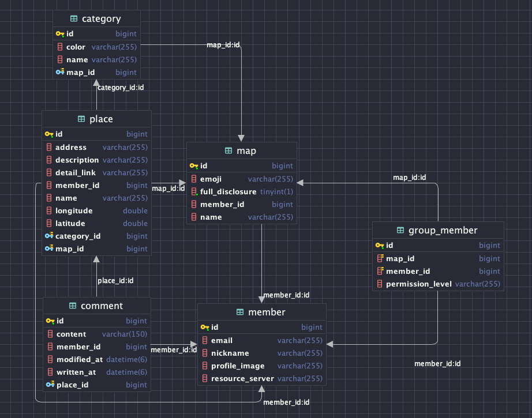Click the member resource_server column row
This screenshot has height=418, width=532.
[x=262, y=378]
